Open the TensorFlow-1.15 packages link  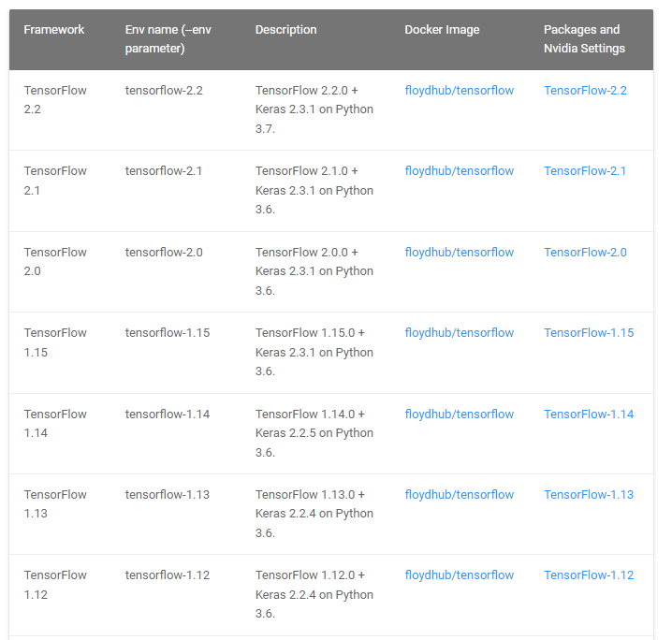[588, 333]
